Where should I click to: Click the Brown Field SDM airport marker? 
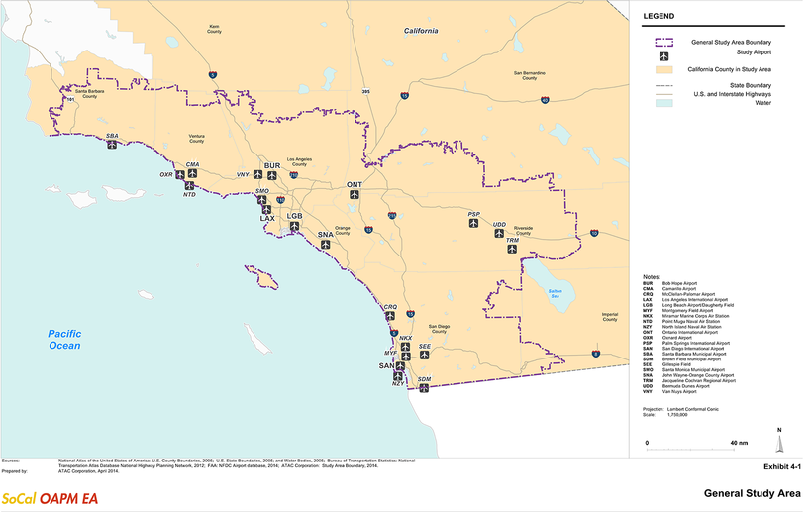(425, 389)
